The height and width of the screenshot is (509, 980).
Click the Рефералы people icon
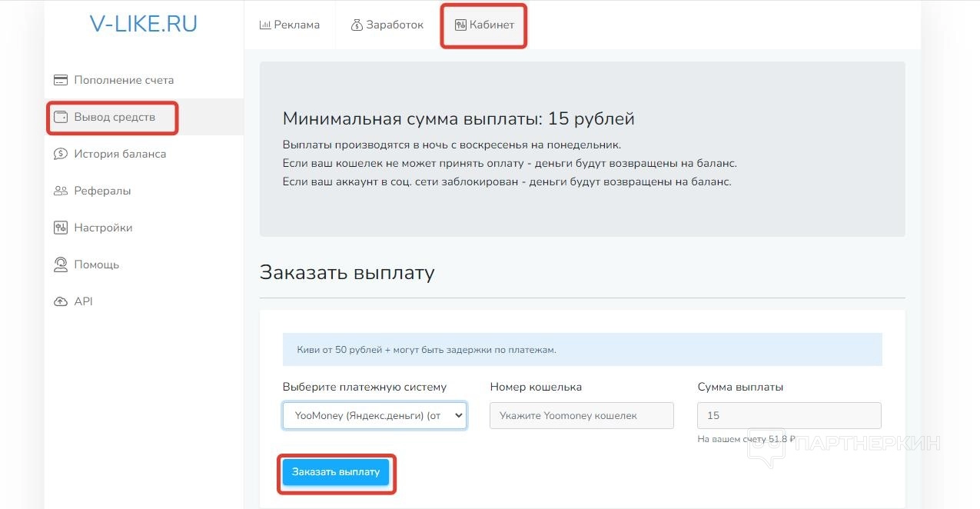pos(61,191)
